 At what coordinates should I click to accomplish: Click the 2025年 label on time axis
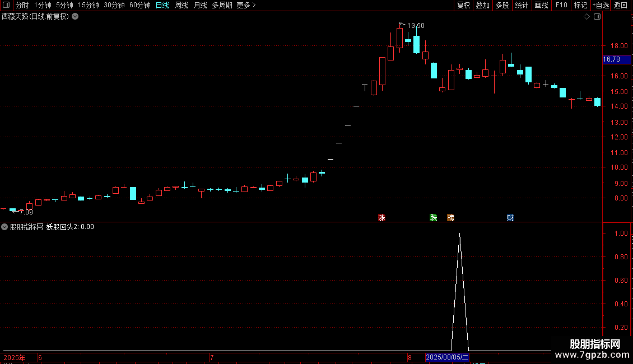coord(15,357)
